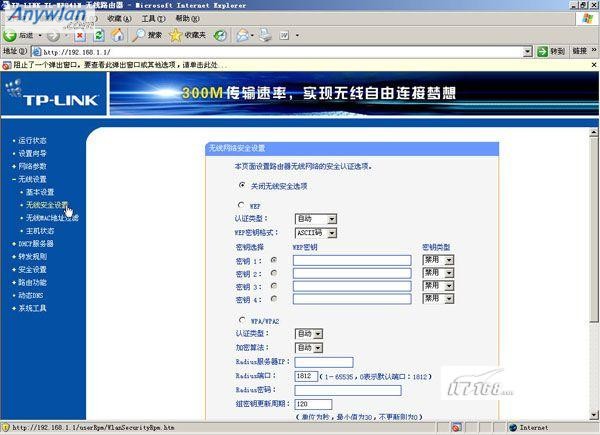Image resolution: width=600 pixels, height=435 pixels.
Task: Select the disable wireless security radio button
Action: (241, 185)
